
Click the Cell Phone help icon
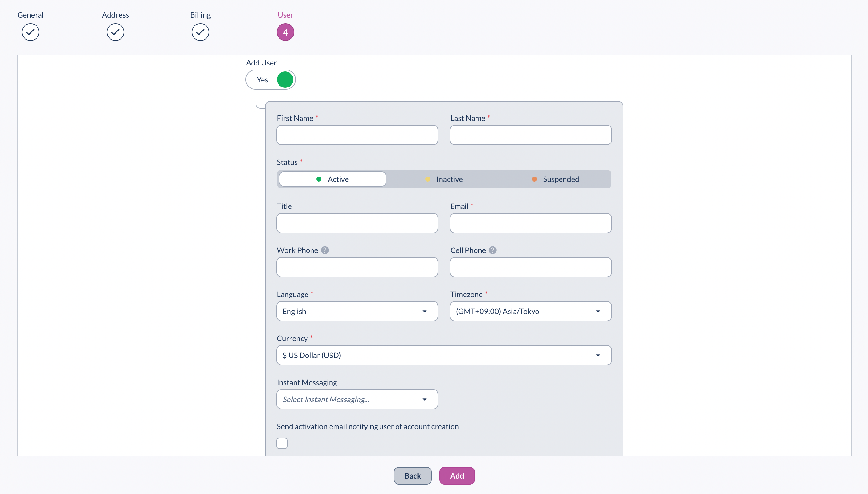click(x=492, y=250)
